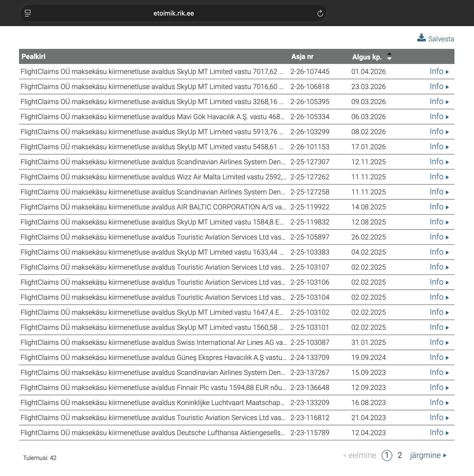The width and height of the screenshot is (474, 476).
Task: Reload page using browser refresh icon
Action: [x=320, y=13]
